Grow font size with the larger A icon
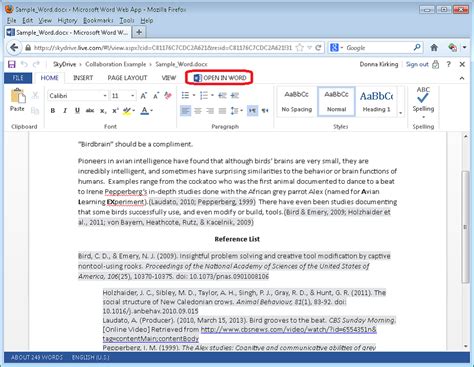 click(x=144, y=96)
